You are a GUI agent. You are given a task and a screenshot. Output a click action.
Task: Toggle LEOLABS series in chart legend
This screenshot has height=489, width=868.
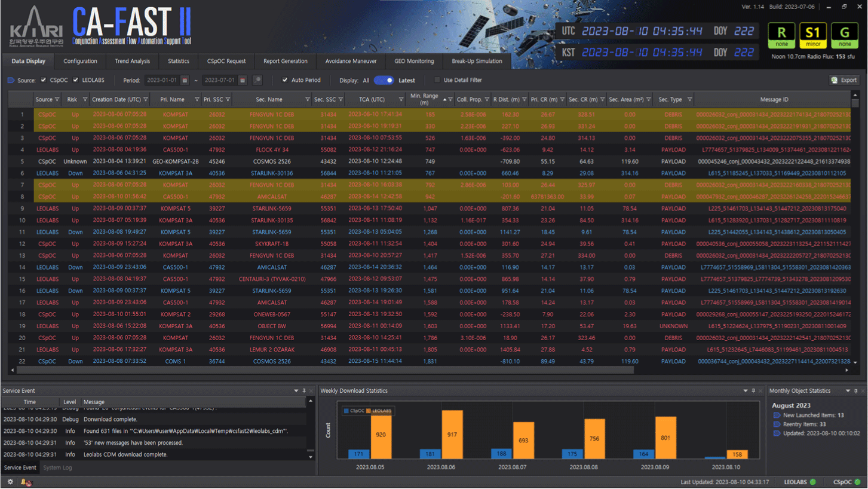point(380,411)
